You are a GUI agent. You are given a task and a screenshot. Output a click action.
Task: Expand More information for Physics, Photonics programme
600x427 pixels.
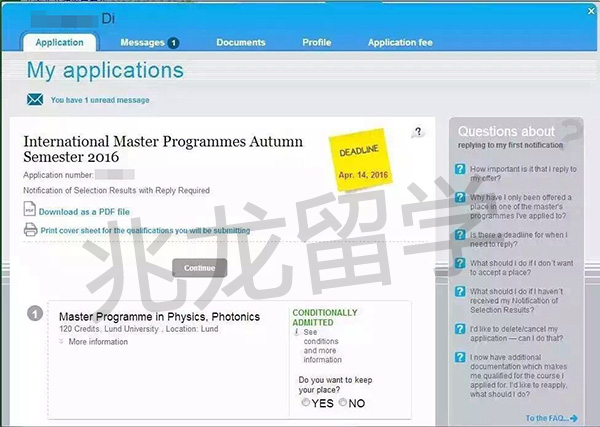(97, 342)
